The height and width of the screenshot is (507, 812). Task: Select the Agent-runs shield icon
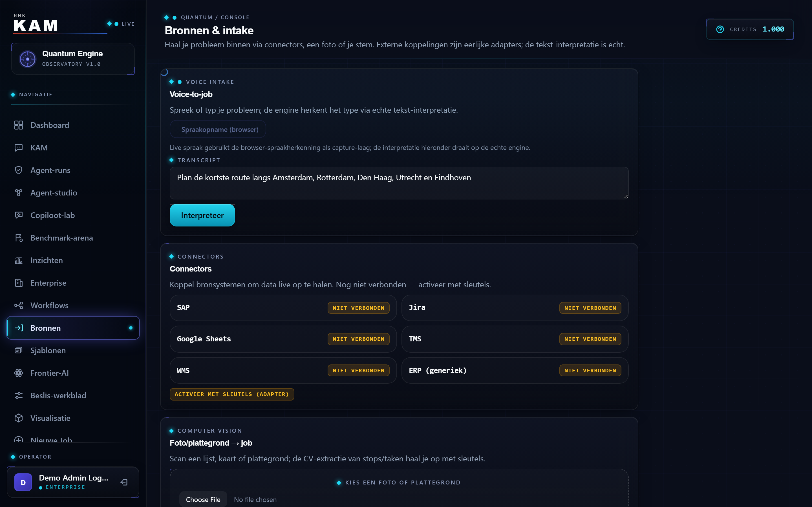point(18,170)
